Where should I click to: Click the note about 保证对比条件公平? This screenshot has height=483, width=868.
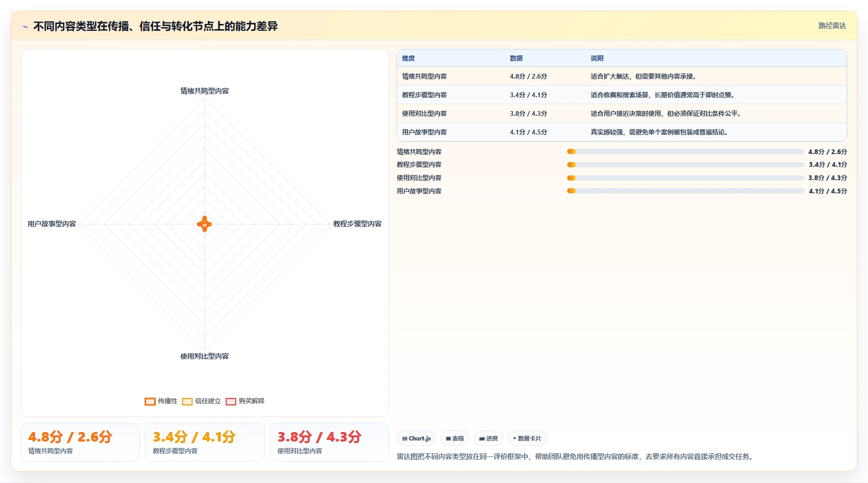pos(667,114)
